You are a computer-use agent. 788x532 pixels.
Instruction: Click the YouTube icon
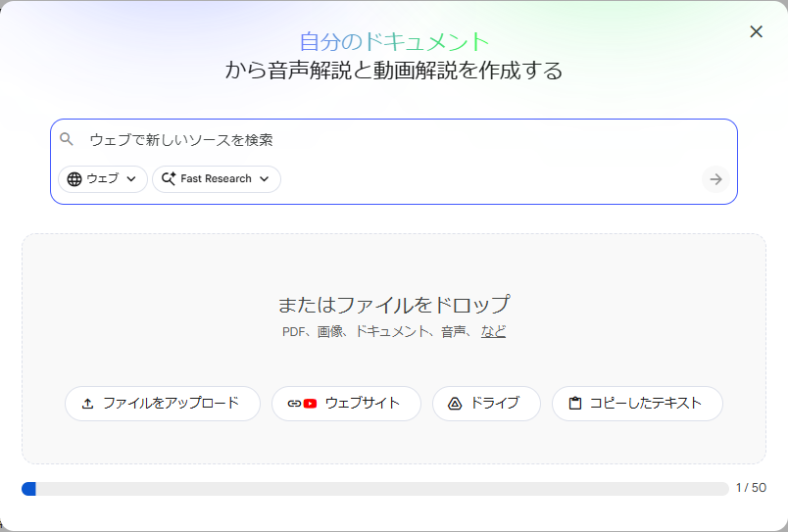310,404
